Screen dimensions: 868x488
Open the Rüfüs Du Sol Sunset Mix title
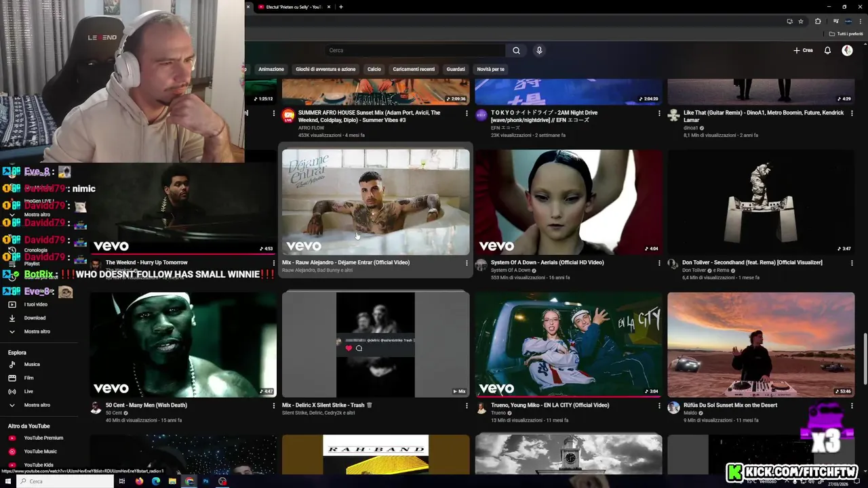(730, 405)
